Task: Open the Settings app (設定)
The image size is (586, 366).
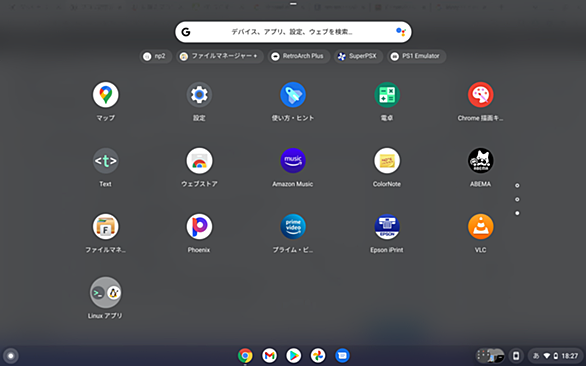Action: (x=199, y=95)
